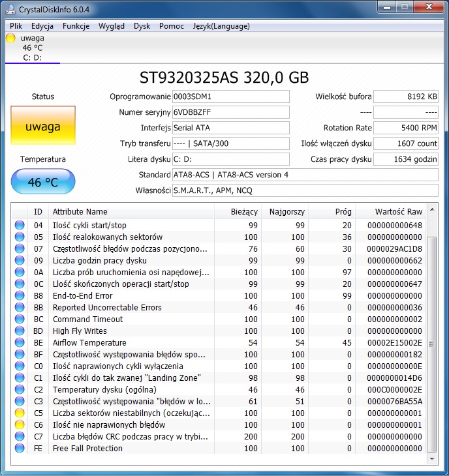449x476 pixels.
Task: Click status icon for realokowanych sektorów row
Action: pyautogui.click(x=20, y=237)
